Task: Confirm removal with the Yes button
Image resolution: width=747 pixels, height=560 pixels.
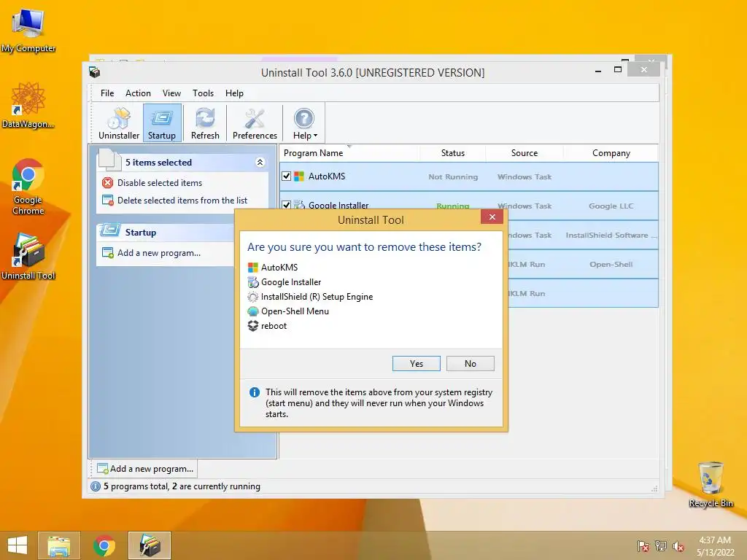Action: pyautogui.click(x=417, y=363)
